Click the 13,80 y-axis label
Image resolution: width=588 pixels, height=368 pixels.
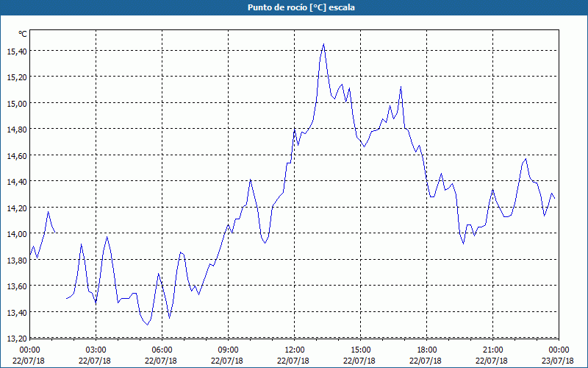tap(17, 260)
